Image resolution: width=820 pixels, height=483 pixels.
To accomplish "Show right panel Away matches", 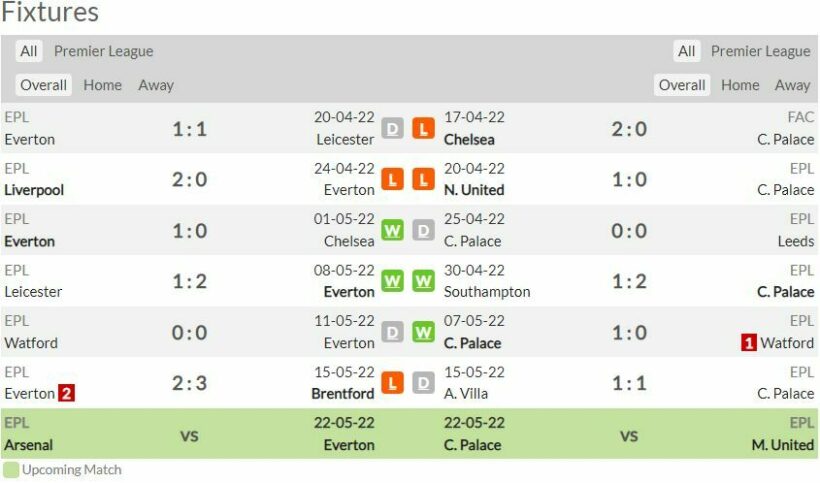I will (x=792, y=85).
